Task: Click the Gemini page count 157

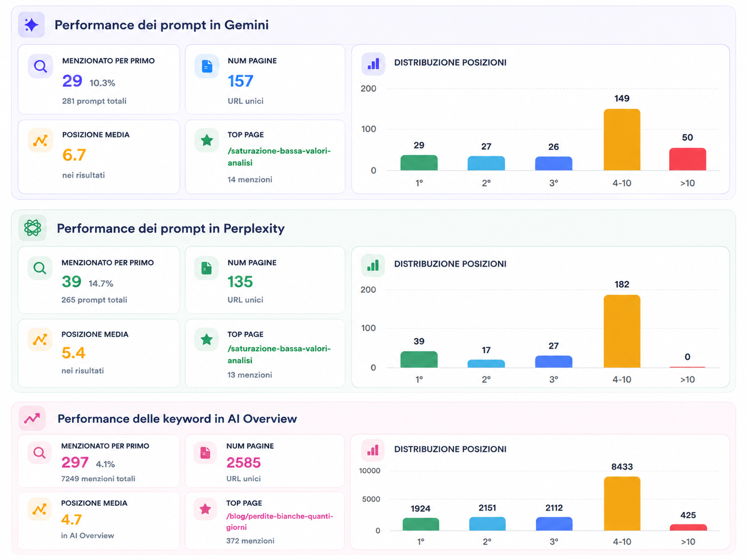Action: coord(240,81)
